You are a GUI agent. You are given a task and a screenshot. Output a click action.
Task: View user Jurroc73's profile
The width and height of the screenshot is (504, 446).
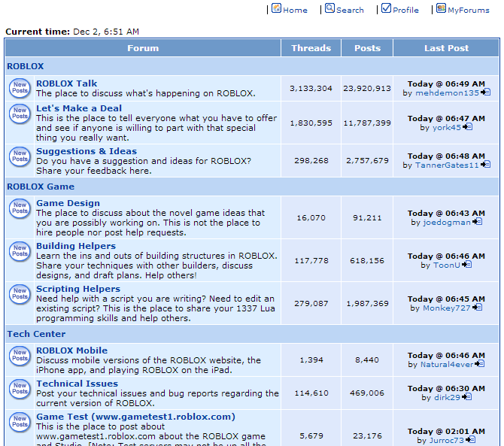(448, 440)
